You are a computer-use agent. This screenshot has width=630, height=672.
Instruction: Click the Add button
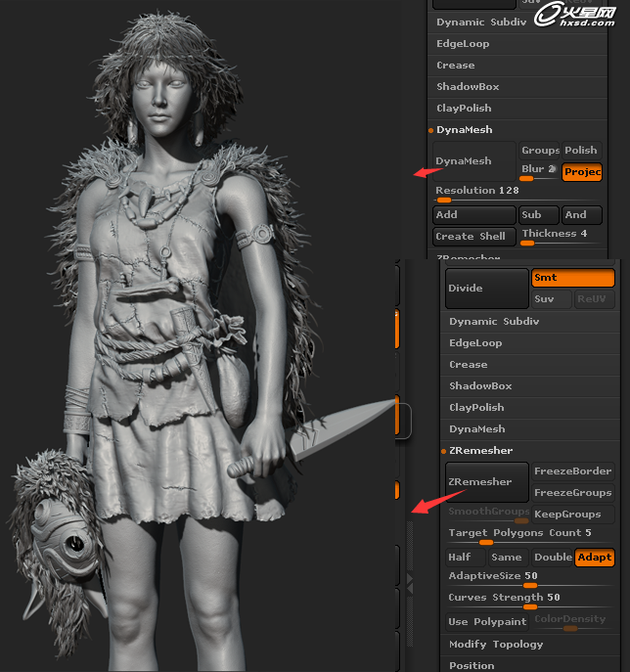point(474,215)
